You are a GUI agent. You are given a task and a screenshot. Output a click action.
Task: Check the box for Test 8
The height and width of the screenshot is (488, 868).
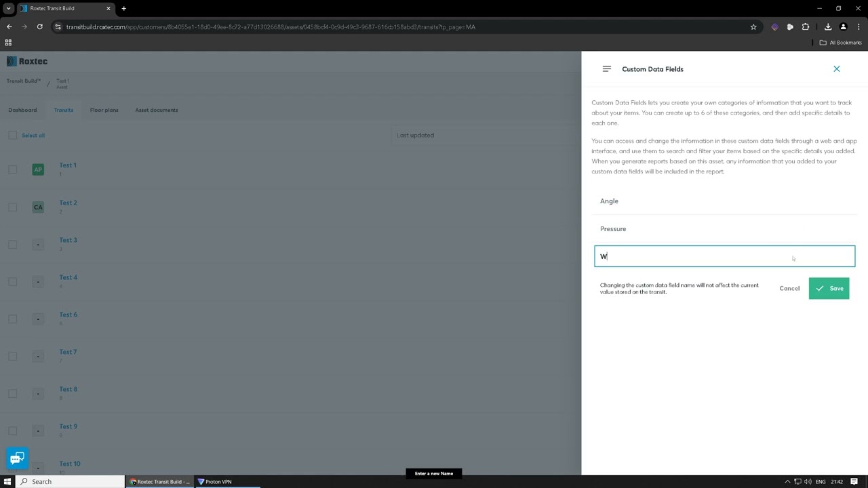coord(13,393)
